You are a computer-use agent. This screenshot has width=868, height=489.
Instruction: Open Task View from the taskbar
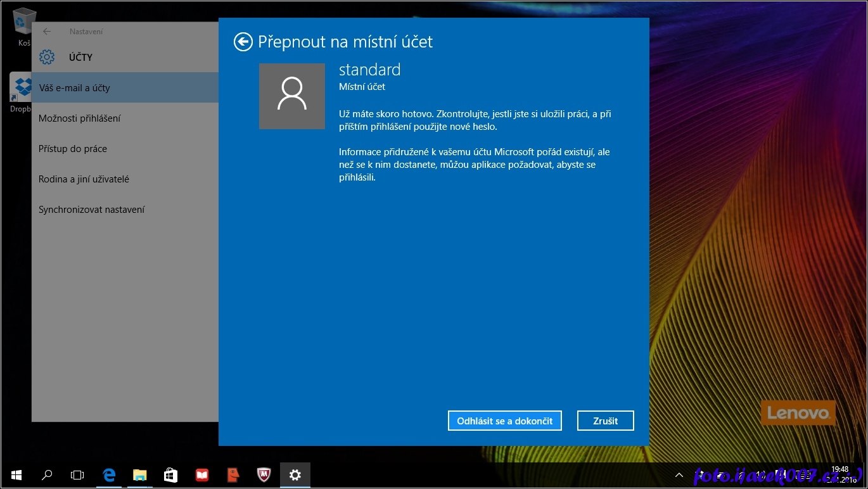77,475
